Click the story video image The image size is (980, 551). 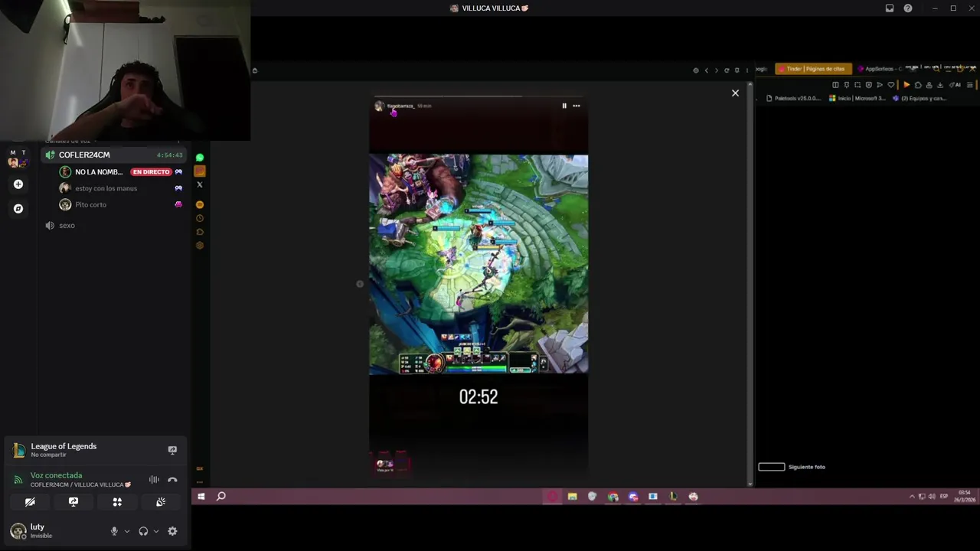[479, 264]
